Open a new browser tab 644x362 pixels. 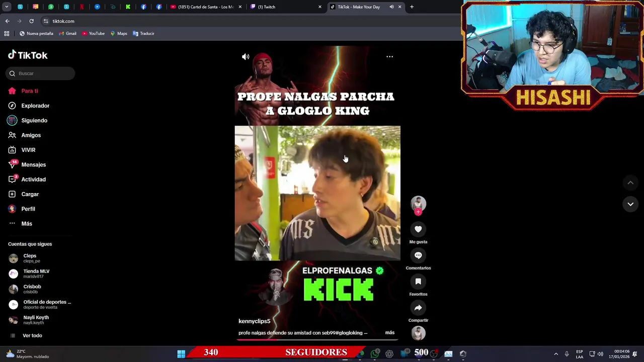[x=412, y=7]
